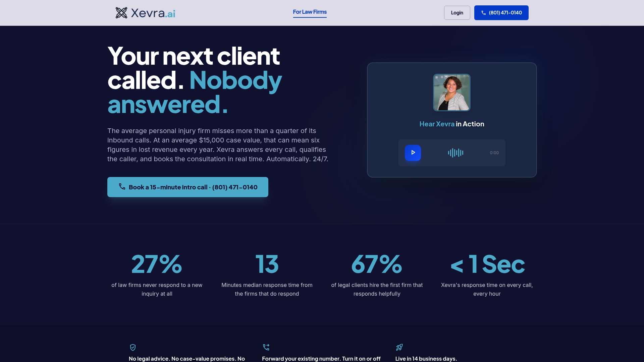Viewport: 644px width, 362px height.
Task: Call (801) 471-0140 from header button
Action: (x=501, y=13)
